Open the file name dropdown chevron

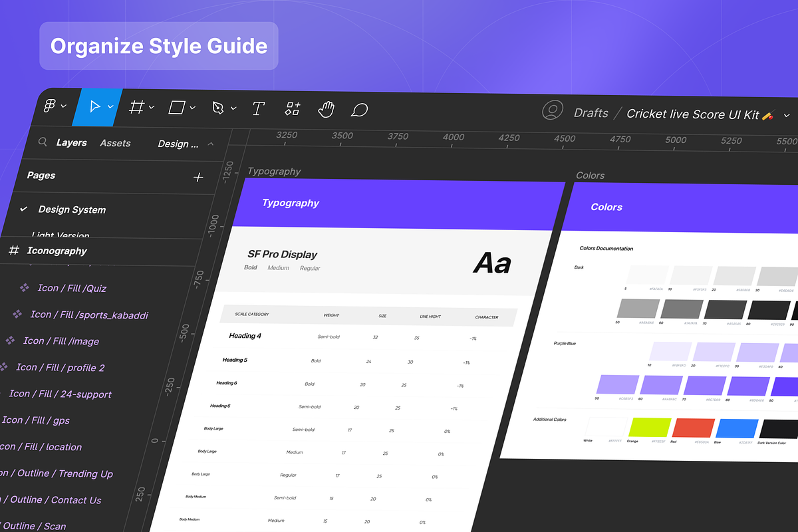787,116
